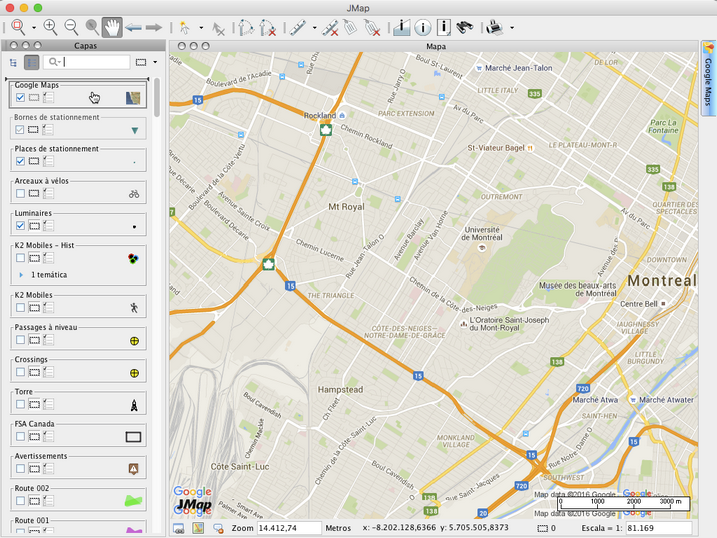Select the round info identify tool
Image resolution: width=717 pixels, height=538 pixels.
tap(423, 28)
